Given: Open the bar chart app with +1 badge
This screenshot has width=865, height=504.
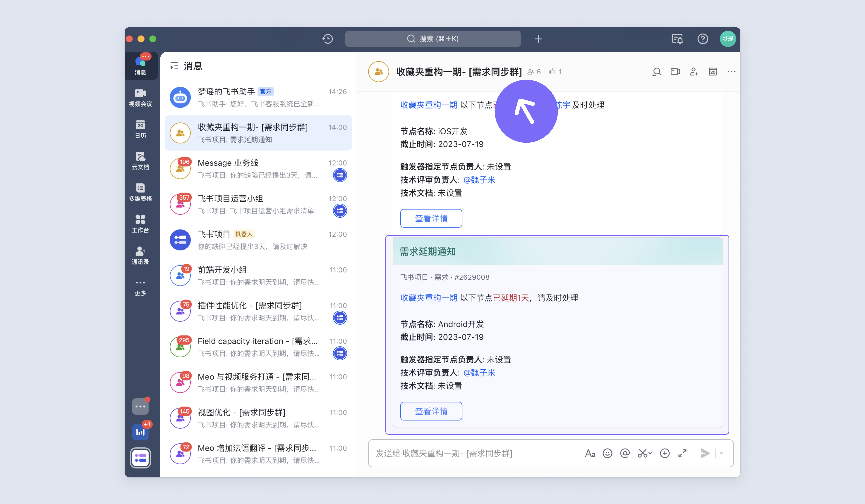Looking at the screenshot, I should tap(140, 432).
